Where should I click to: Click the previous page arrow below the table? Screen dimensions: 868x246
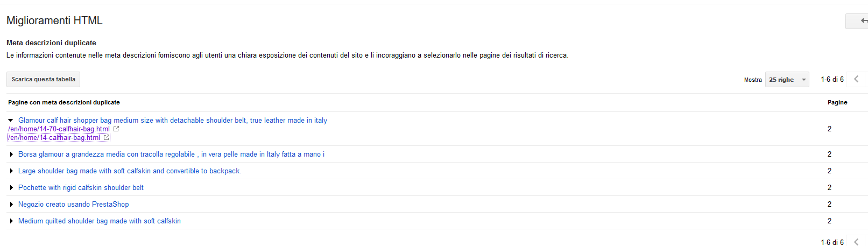(856, 242)
